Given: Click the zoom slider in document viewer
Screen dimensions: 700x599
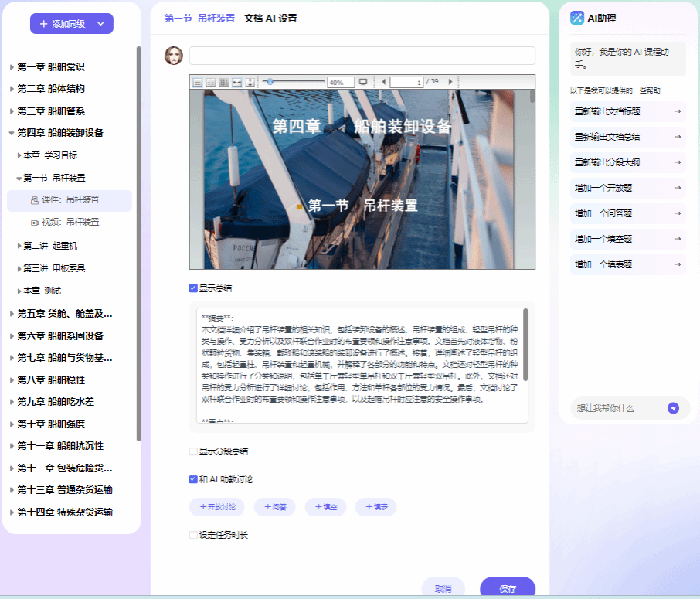Looking at the screenshot, I should pyautogui.click(x=294, y=82).
